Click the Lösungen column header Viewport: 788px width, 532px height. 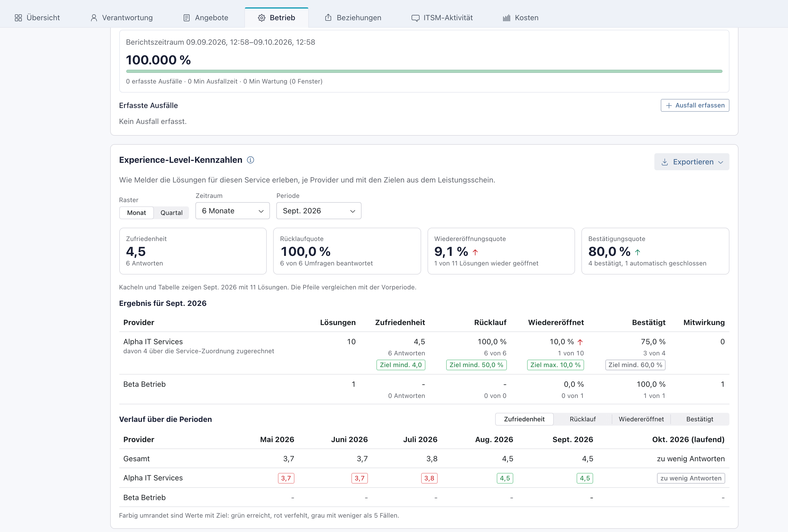(338, 323)
